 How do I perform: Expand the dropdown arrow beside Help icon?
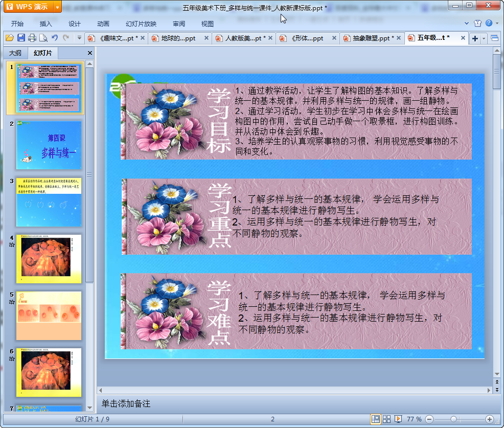(497, 23)
